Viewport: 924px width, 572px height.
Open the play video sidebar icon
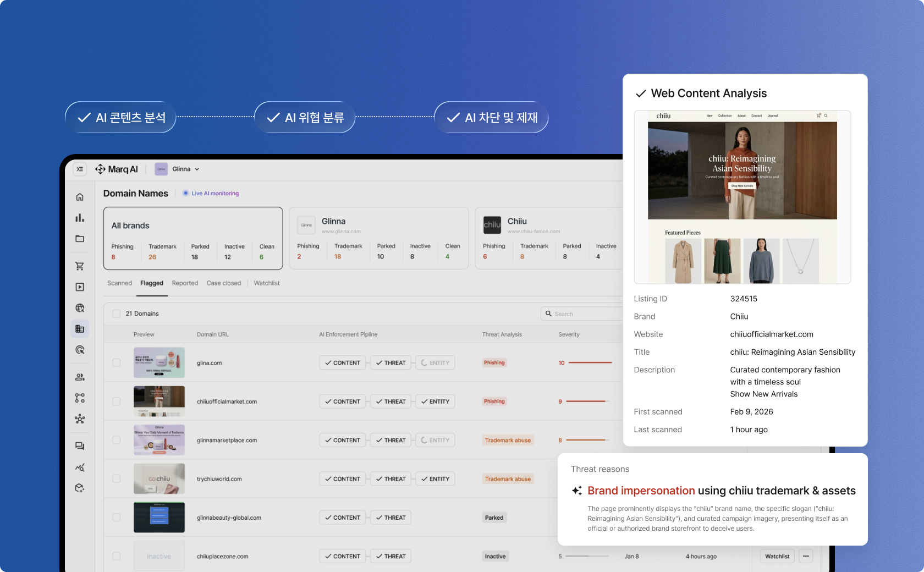[80, 287]
